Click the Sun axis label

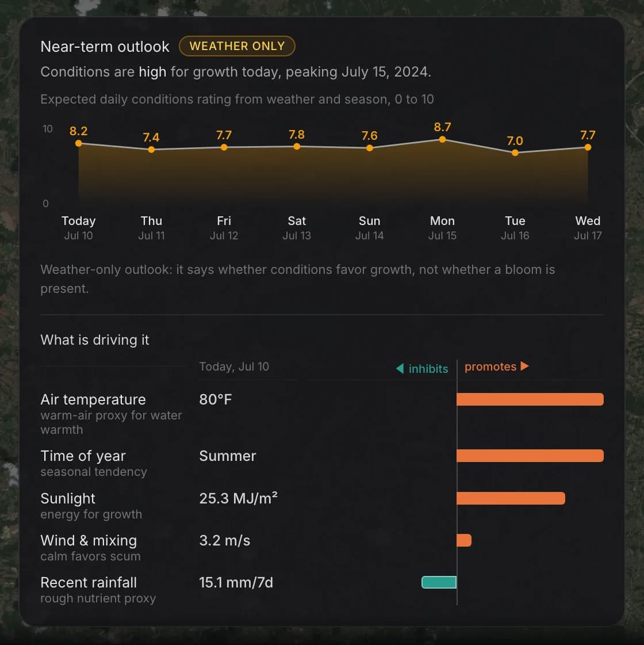click(x=370, y=221)
